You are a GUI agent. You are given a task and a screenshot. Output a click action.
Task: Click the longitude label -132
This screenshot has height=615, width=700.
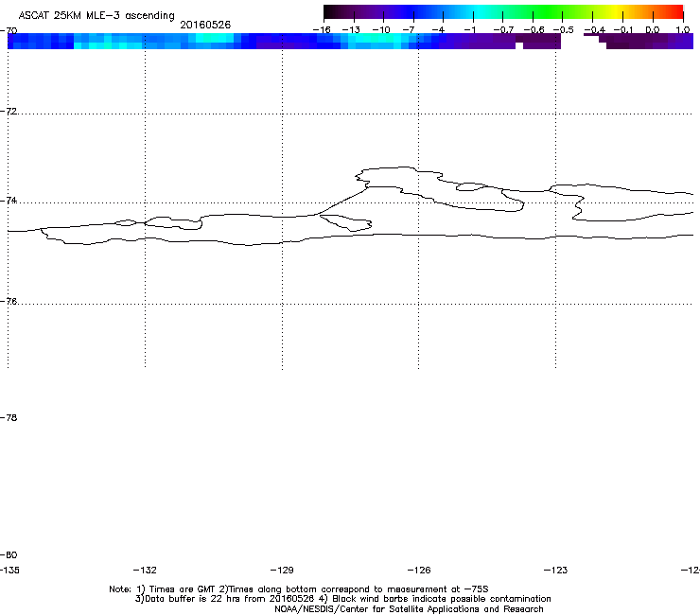click(145, 570)
